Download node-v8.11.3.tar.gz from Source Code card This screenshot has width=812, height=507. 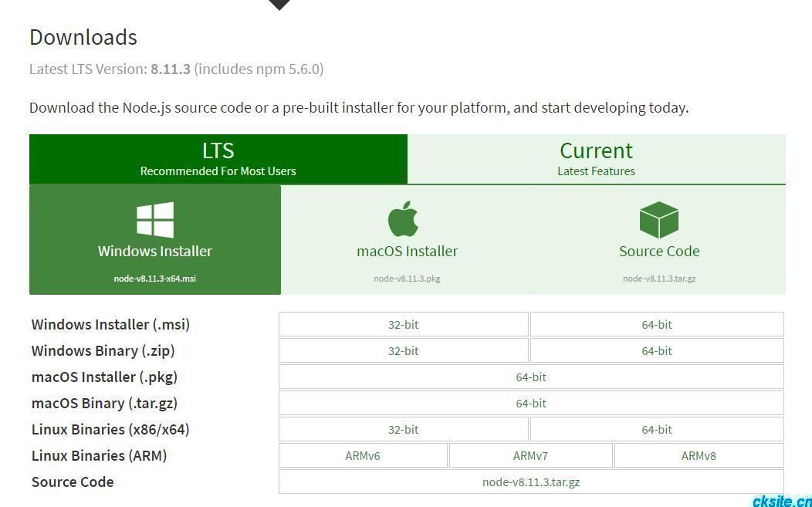659,240
